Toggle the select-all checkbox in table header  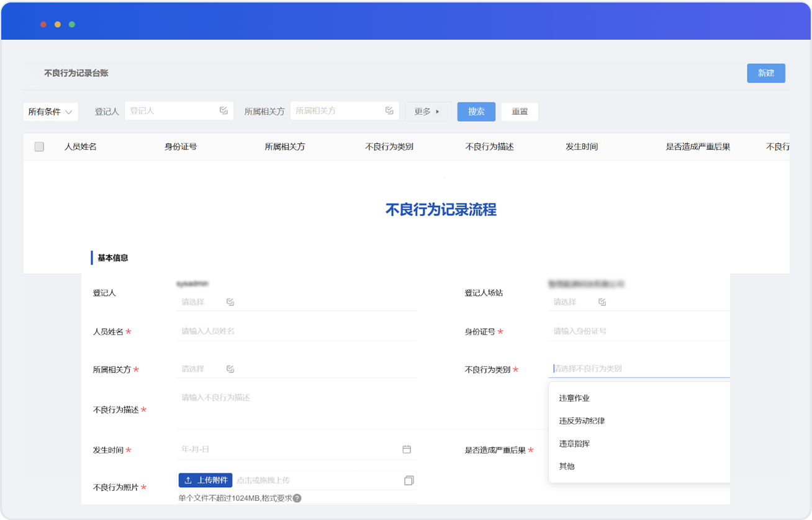(x=39, y=147)
